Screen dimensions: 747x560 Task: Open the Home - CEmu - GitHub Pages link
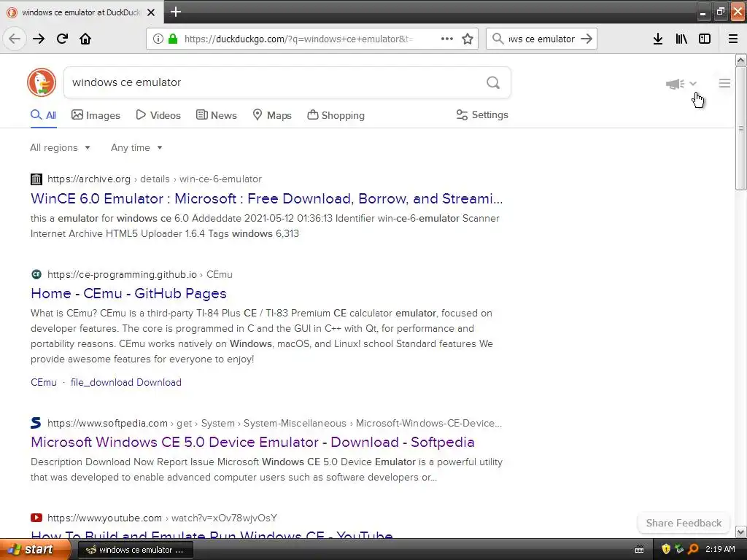128,293
